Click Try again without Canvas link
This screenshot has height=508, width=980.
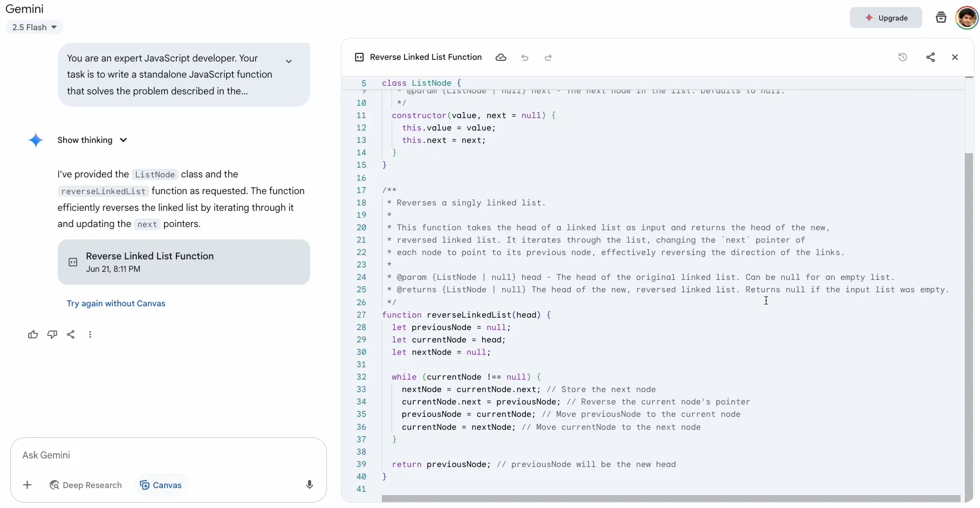116,304
